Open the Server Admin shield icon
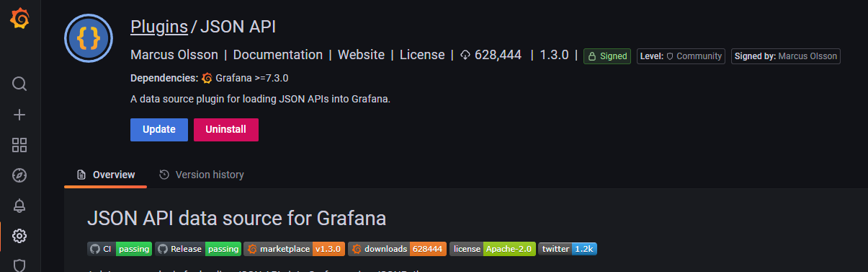Screen dimensions: 868x272 click(x=19, y=266)
